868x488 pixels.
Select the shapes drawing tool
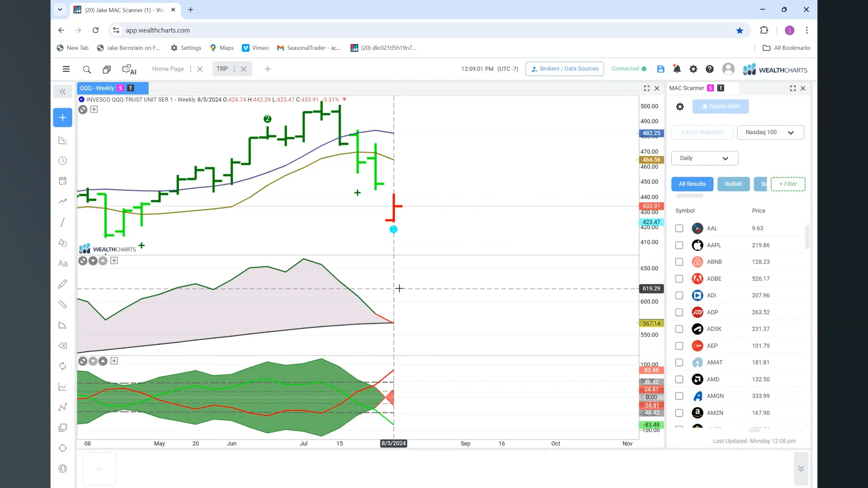click(x=63, y=243)
